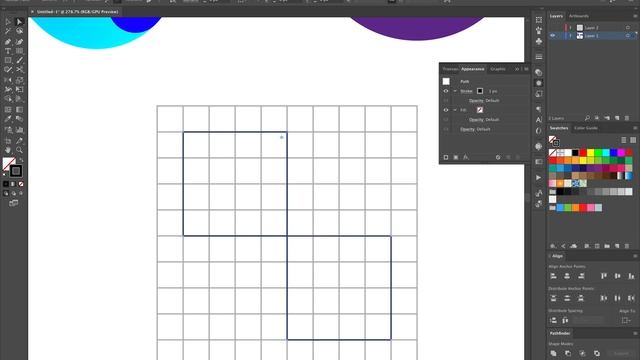Click Add New Fill in Appearance panel
This screenshot has width=640, height=360.
tap(456, 157)
